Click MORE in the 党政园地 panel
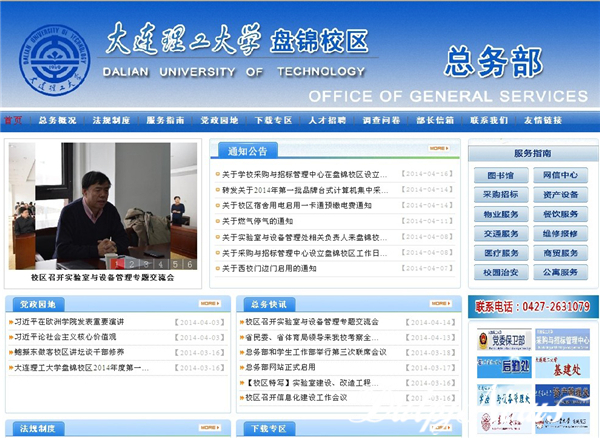Image resolution: width=600 pixels, height=438 pixels. tap(210, 303)
